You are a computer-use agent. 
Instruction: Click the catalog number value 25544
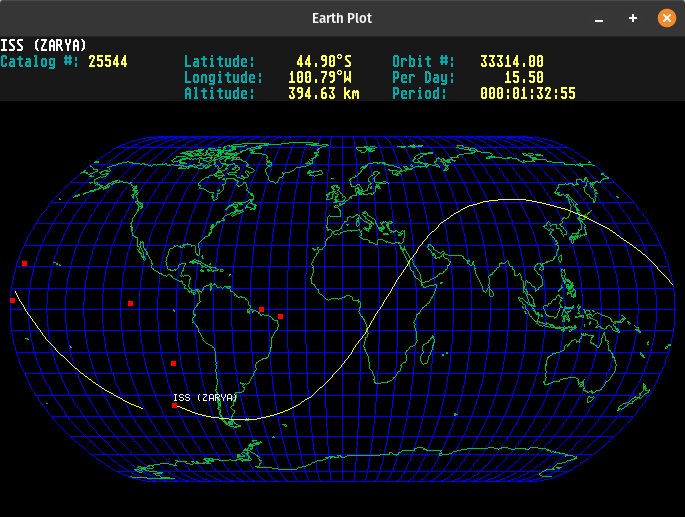tap(107, 61)
